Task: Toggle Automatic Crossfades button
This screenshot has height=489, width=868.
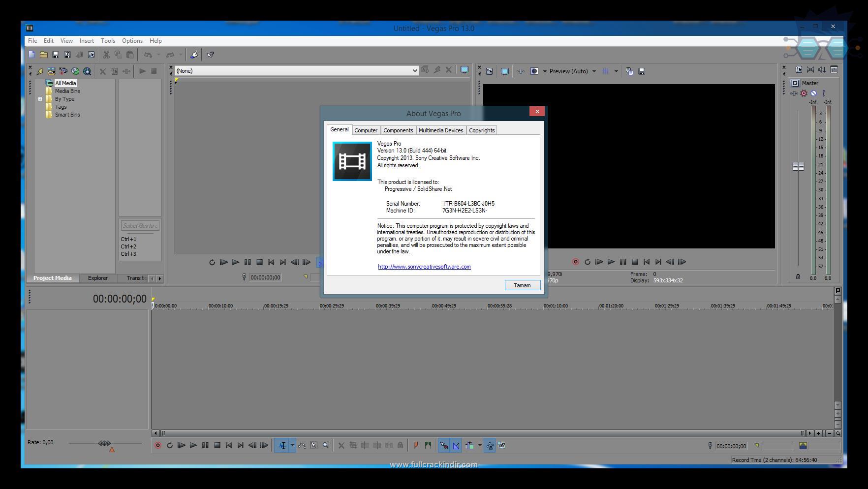Action: [456, 446]
